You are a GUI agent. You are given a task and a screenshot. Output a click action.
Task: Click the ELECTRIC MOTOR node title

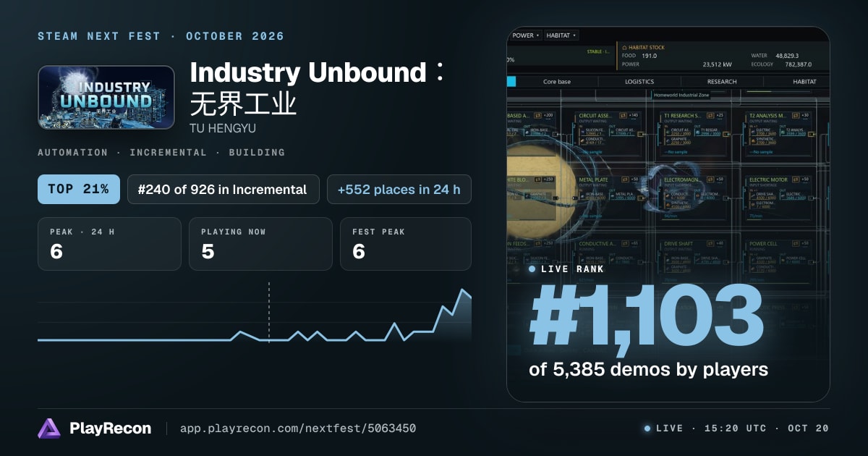point(768,180)
